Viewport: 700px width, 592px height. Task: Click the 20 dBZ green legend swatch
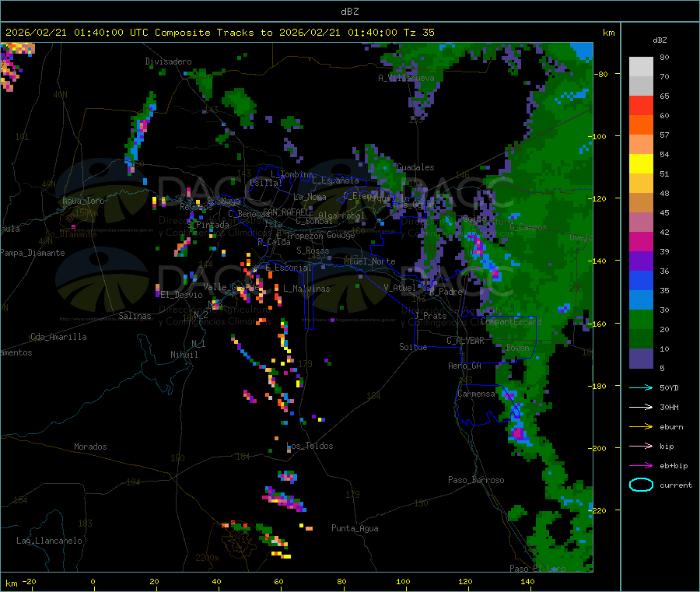(641, 339)
